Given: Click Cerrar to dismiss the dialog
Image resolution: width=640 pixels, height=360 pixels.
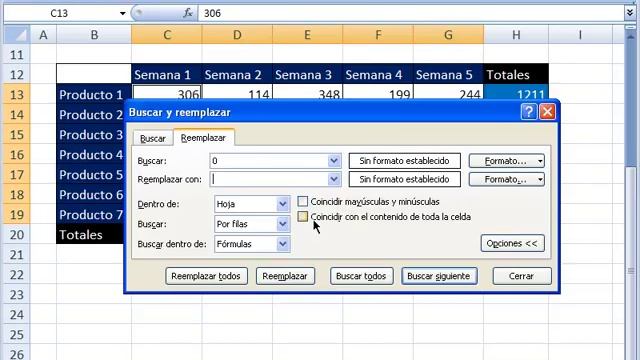Looking at the screenshot, I should (x=521, y=276).
